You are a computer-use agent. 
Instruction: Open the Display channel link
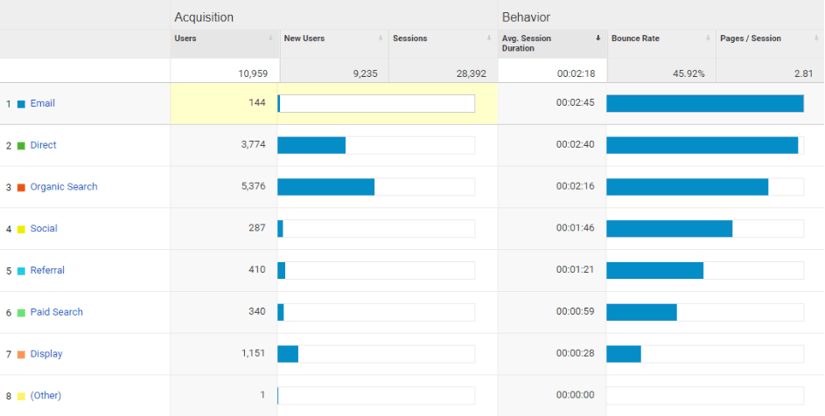(x=46, y=354)
